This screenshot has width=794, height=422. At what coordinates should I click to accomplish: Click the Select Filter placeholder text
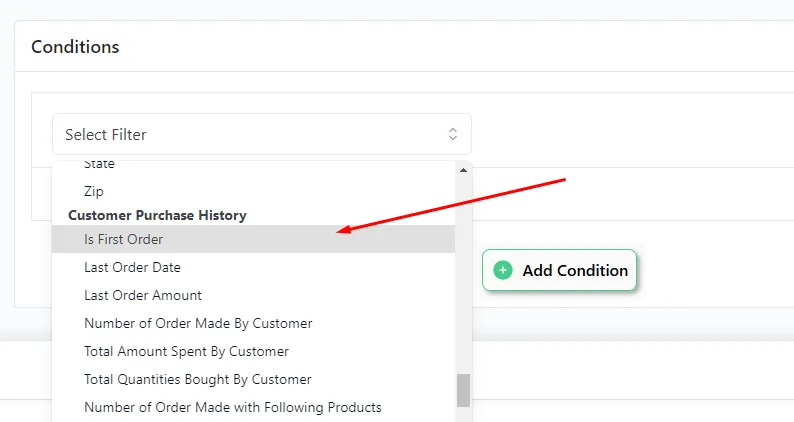(x=106, y=134)
